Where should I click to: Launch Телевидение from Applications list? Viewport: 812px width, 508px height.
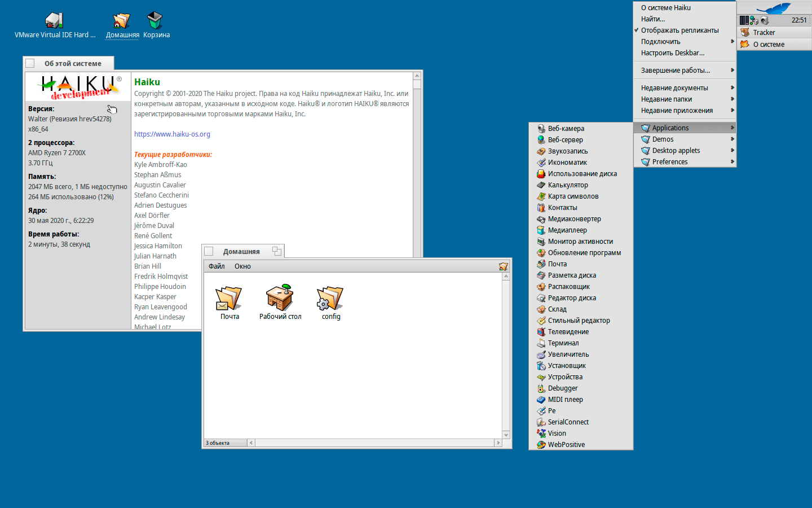coord(581,332)
